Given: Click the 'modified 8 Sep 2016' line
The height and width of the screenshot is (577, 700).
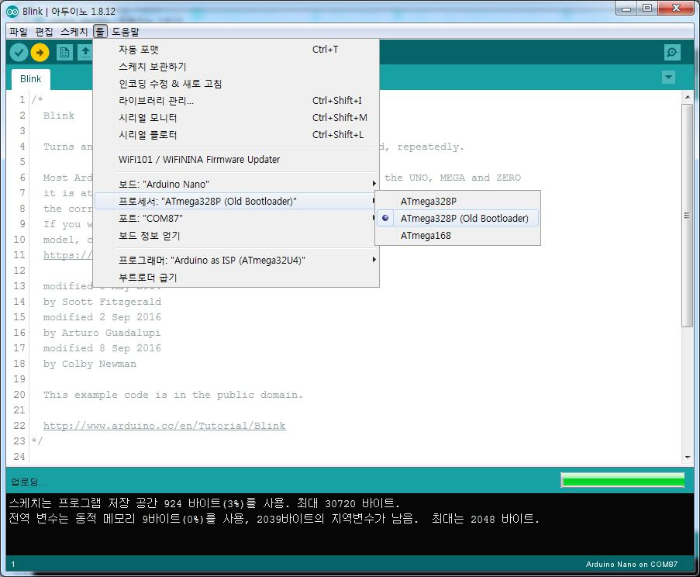Looking at the screenshot, I should point(102,348).
